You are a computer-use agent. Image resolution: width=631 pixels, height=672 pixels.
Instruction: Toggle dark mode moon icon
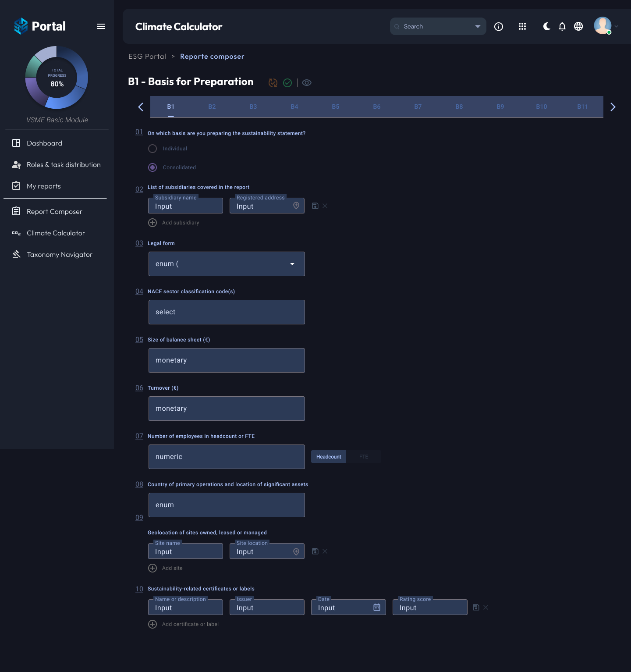(x=546, y=27)
